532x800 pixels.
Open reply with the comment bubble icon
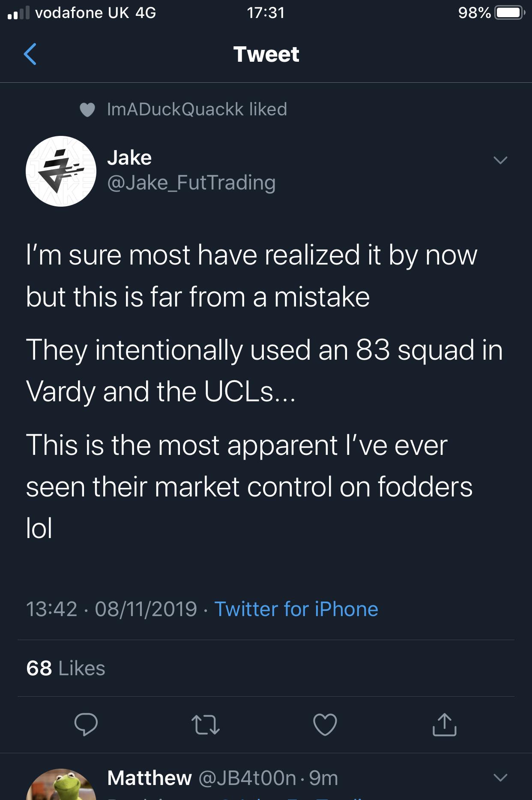[86, 725]
